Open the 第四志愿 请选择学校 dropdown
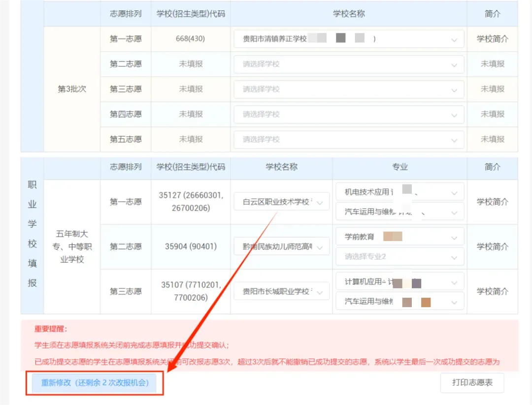Viewport: 532px width, 405px height. tap(349, 114)
